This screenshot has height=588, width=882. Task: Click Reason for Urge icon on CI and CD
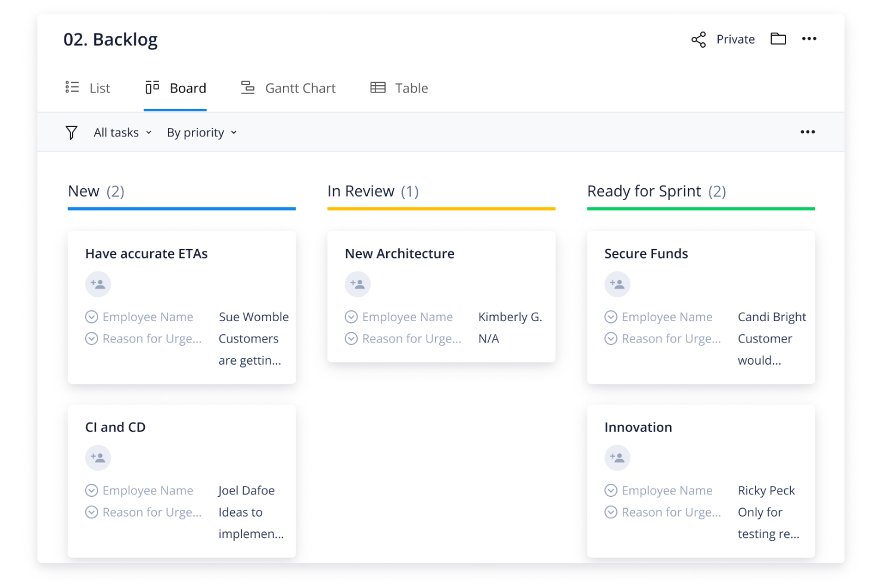pos(92,512)
